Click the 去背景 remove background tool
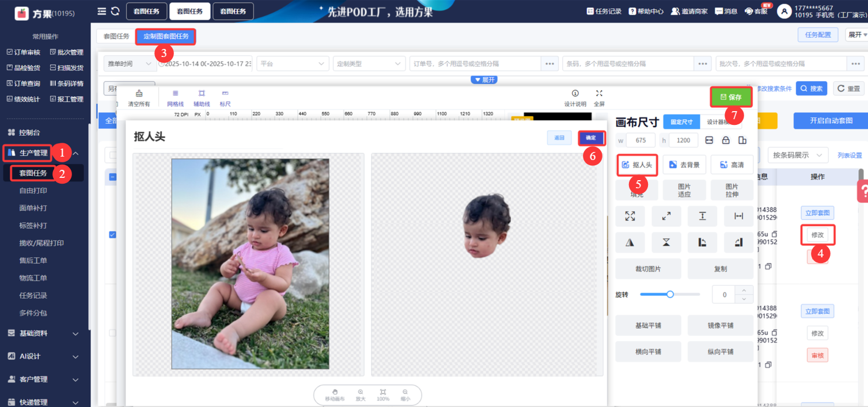 point(684,165)
